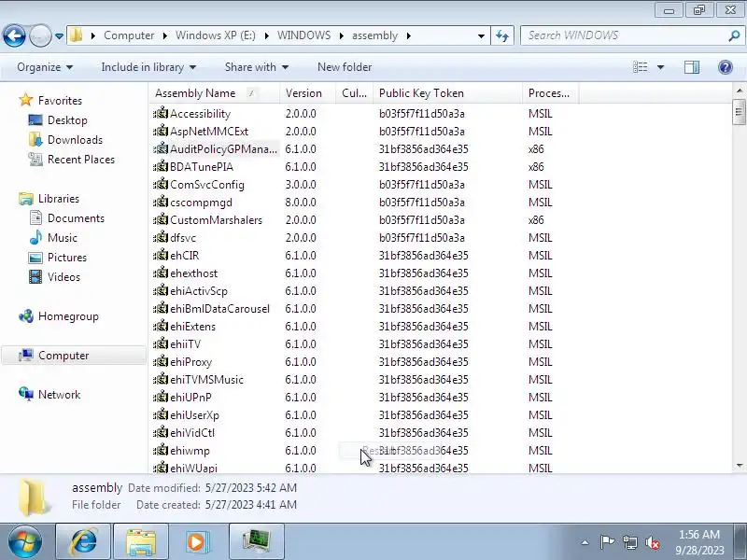The image size is (747, 560).
Task: Open the Organize menu
Action: [45, 67]
